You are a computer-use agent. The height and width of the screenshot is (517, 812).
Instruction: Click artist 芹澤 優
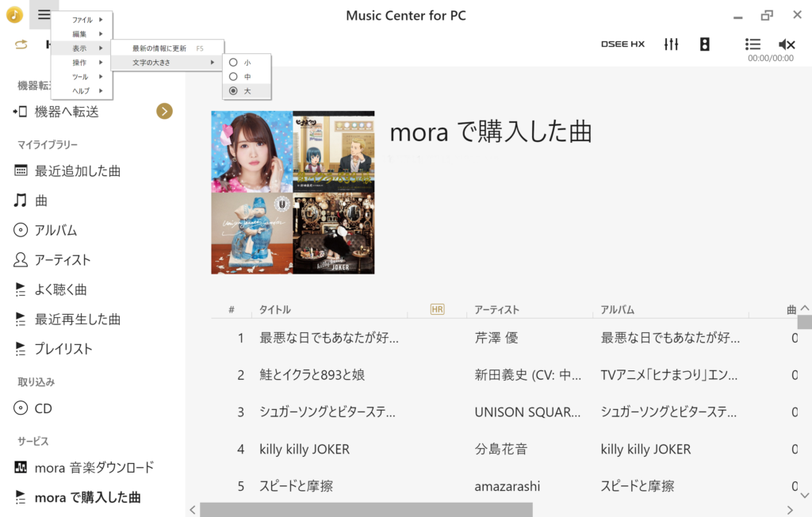[496, 338]
